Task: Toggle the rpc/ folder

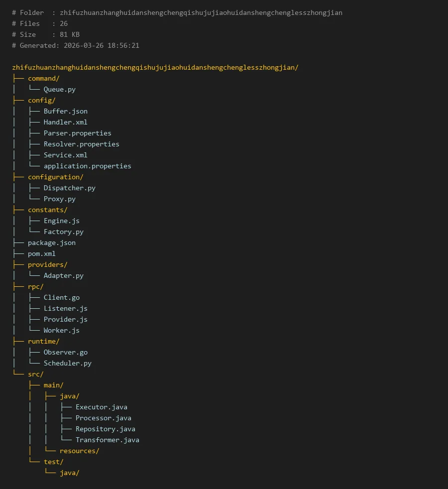Action: 35,286
